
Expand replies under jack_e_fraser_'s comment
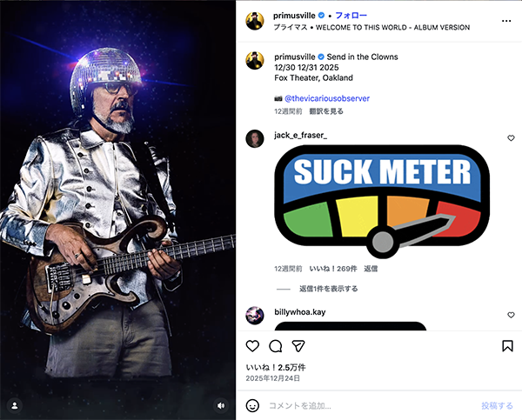328,289
